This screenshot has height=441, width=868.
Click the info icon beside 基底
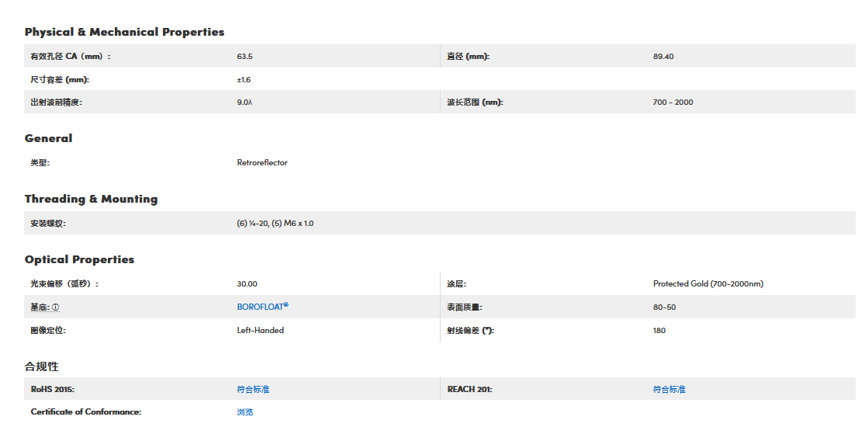pos(55,307)
